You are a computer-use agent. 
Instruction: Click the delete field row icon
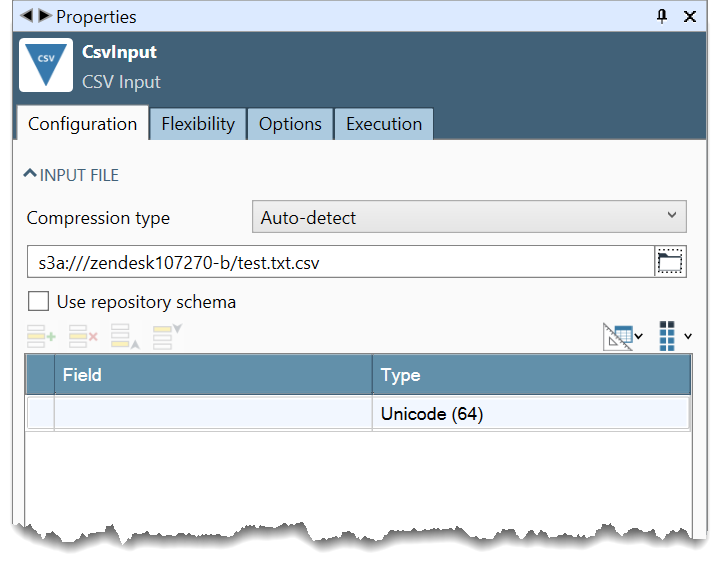tap(83, 337)
